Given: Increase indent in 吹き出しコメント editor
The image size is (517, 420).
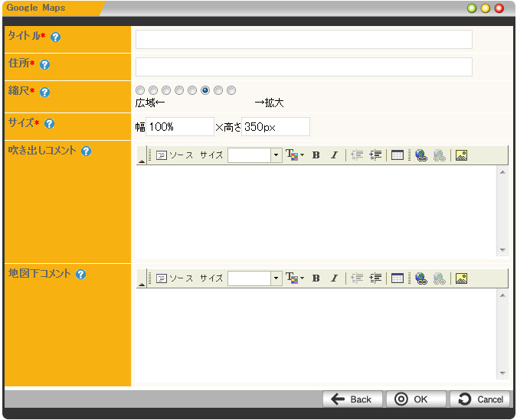Looking at the screenshot, I should click(x=375, y=155).
